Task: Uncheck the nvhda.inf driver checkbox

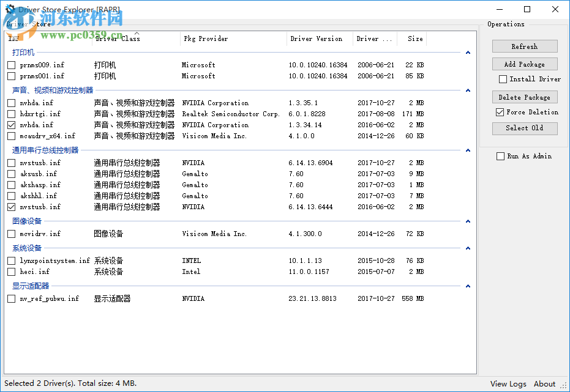Action: click(x=10, y=124)
